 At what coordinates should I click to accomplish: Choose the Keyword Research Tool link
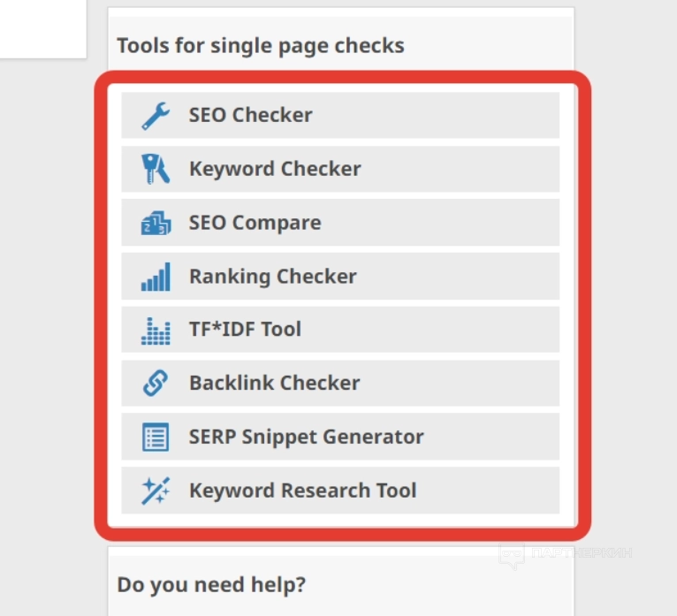(x=302, y=491)
